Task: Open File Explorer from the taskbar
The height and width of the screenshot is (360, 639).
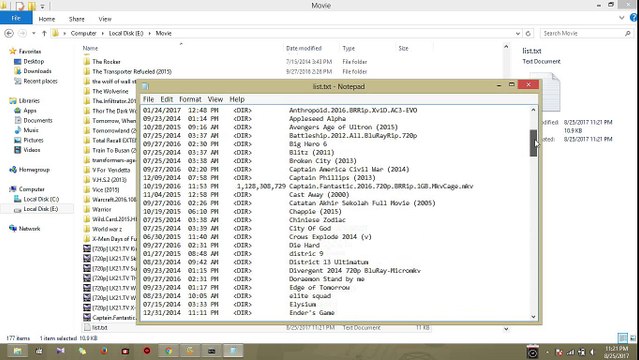Action: point(17,351)
